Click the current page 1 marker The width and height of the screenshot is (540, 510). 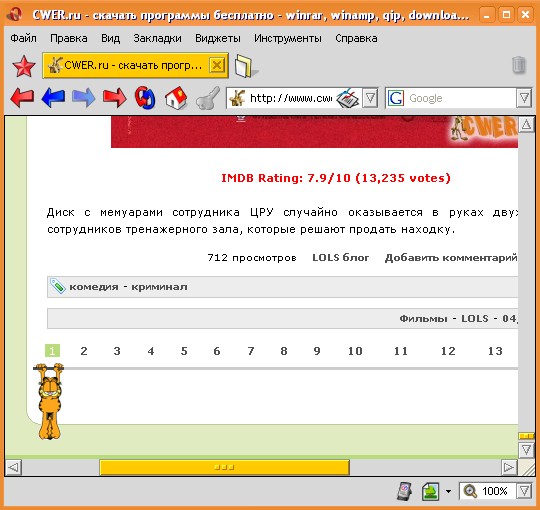click(x=52, y=351)
